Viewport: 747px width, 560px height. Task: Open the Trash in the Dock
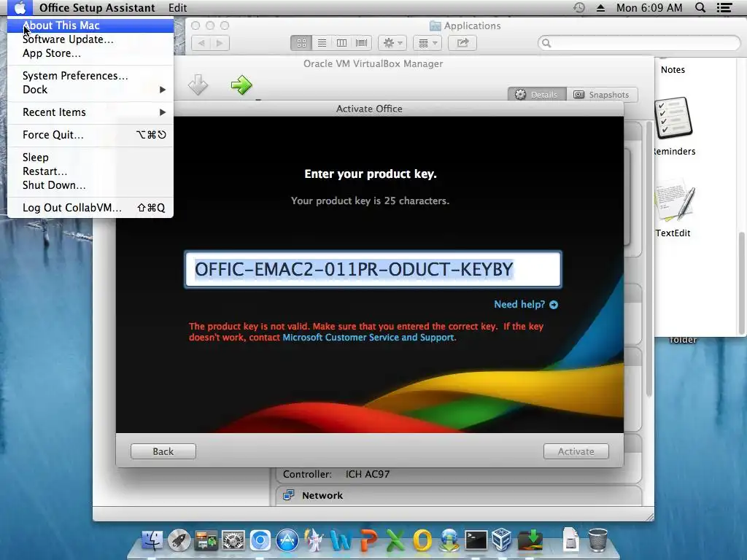[597, 540]
